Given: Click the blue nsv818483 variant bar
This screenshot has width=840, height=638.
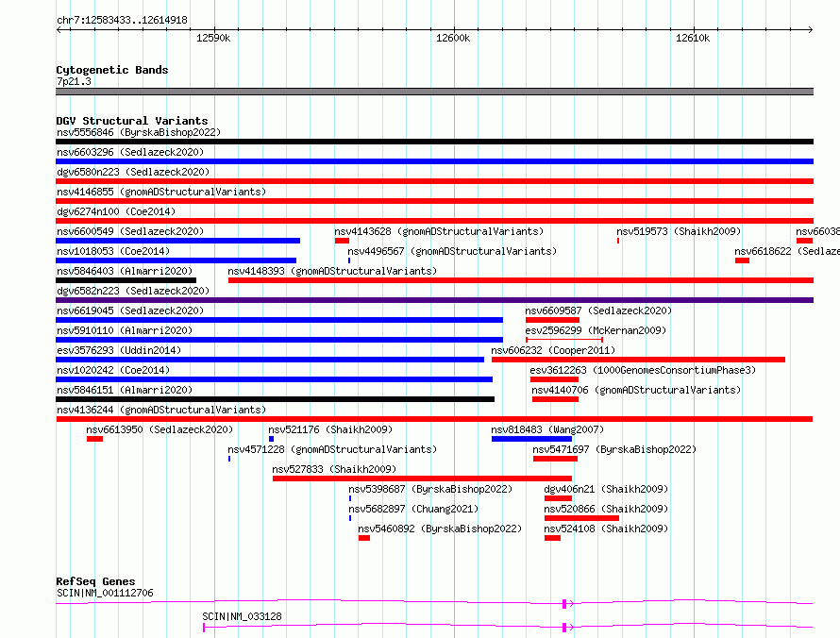Looking at the screenshot, I should click(532, 439).
